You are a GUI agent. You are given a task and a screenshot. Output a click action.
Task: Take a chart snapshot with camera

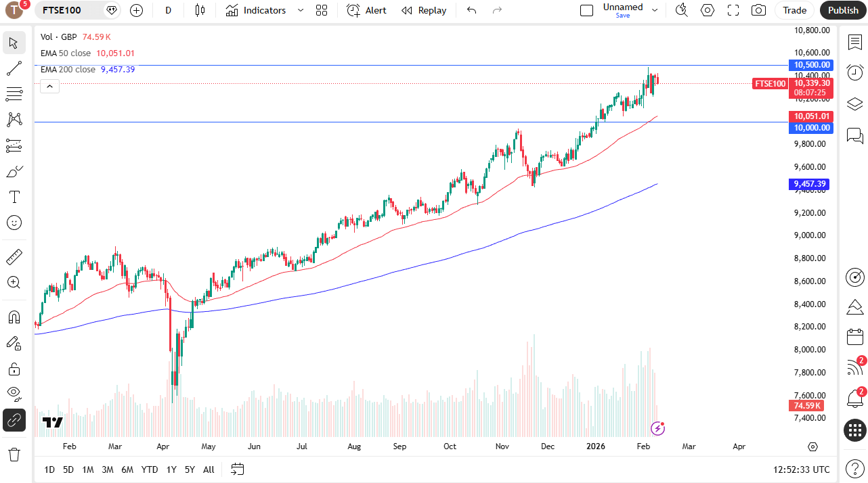pyautogui.click(x=759, y=10)
